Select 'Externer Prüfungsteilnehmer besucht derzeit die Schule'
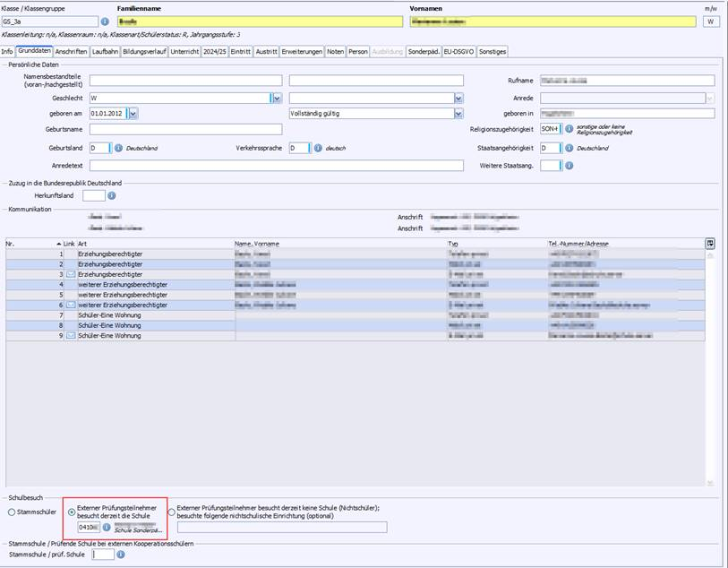This screenshot has width=728, height=568. [x=72, y=512]
